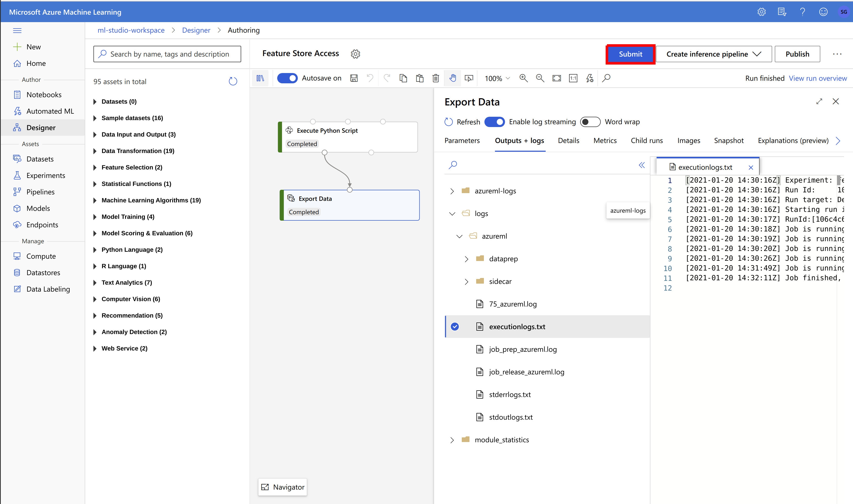This screenshot has height=504, width=853.
Task: Disable log streaming toggle
Action: tap(494, 122)
